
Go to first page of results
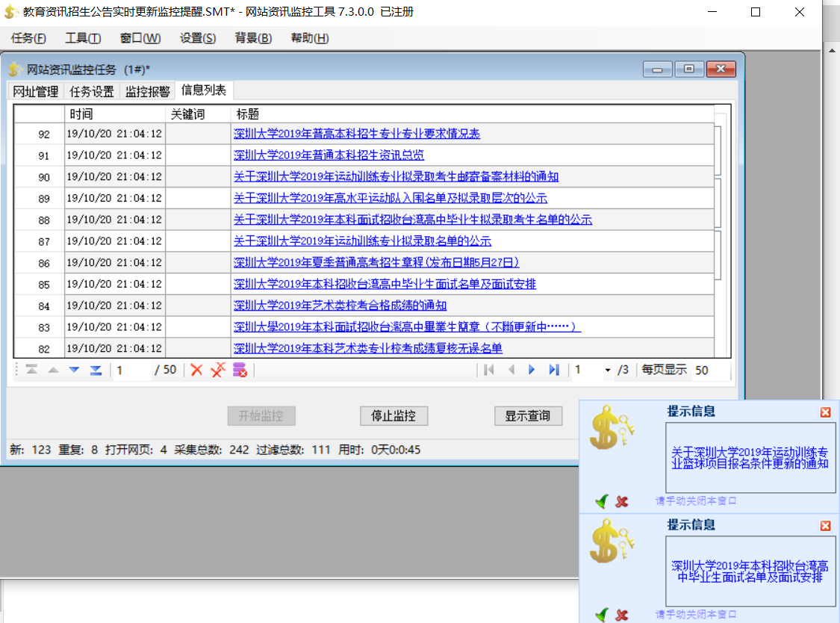click(488, 370)
